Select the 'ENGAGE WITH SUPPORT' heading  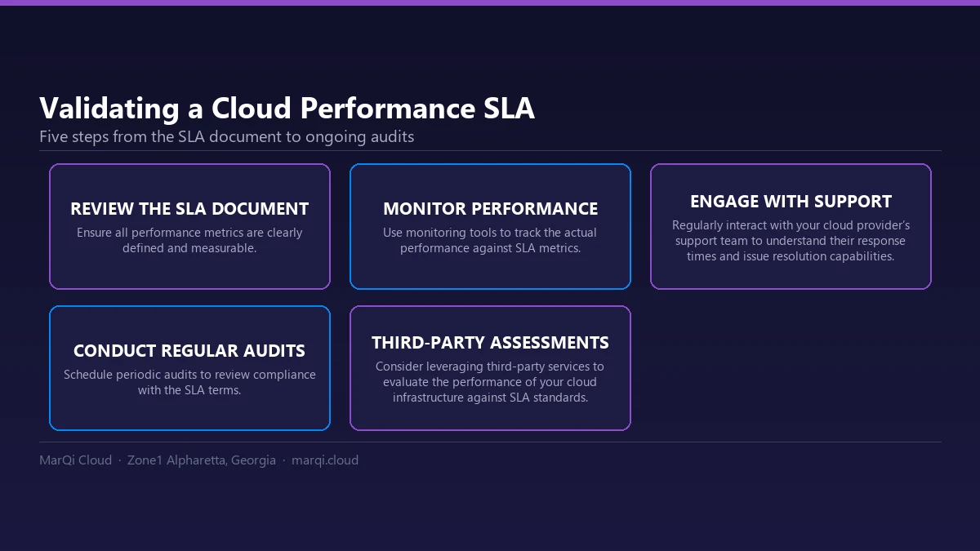pyautogui.click(x=791, y=202)
